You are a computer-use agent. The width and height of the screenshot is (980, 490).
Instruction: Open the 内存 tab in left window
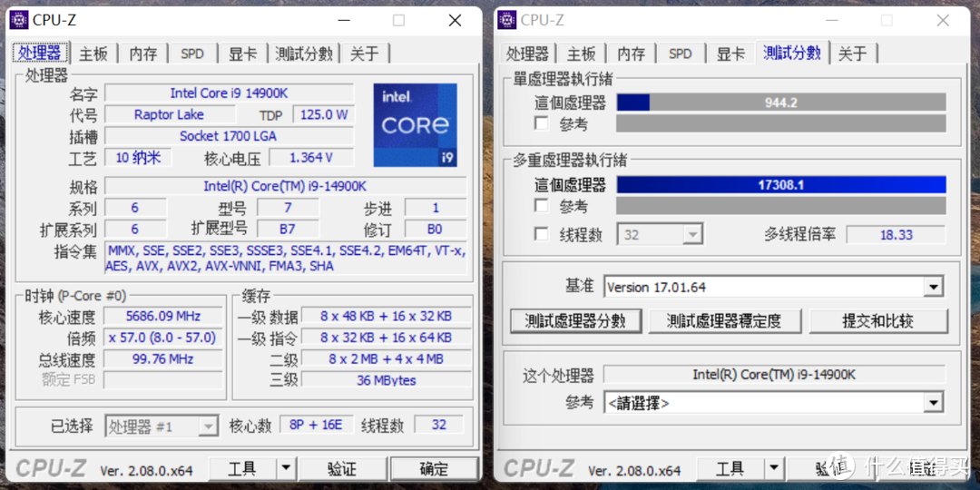(143, 54)
